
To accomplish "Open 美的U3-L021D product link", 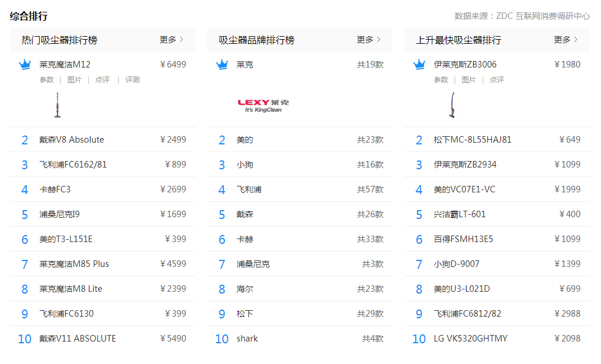I will coord(462,289).
